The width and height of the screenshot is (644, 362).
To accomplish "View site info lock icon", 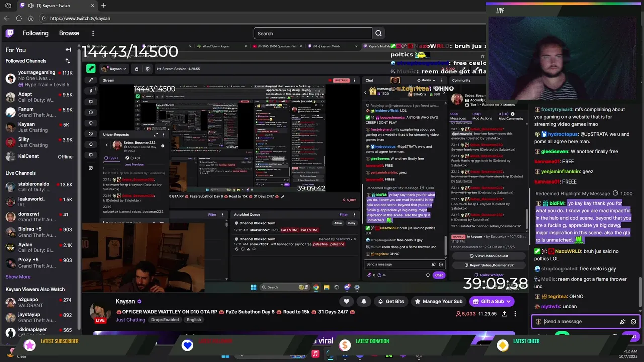I will pos(45,18).
